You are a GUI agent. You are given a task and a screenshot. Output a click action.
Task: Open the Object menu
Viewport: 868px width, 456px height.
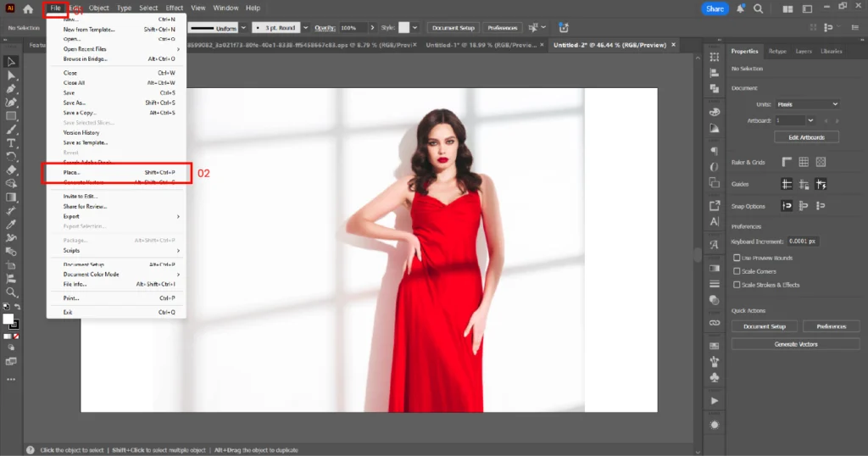point(99,8)
